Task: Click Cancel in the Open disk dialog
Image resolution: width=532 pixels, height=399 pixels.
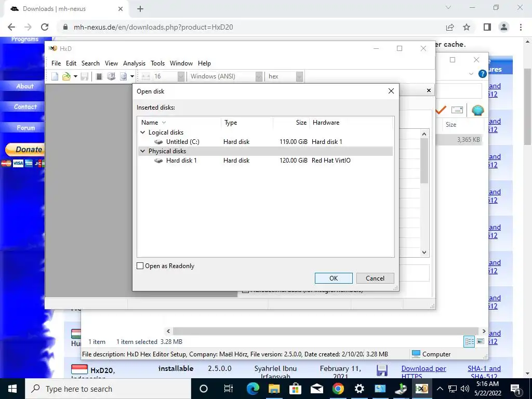Action: click(x=375, y=278)
